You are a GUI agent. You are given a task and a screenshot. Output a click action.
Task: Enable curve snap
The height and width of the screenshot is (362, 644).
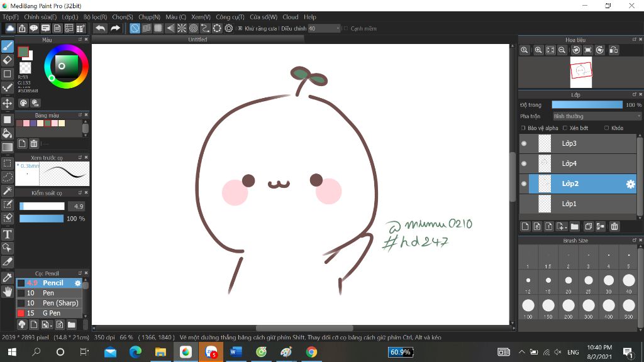pos(205,28)
